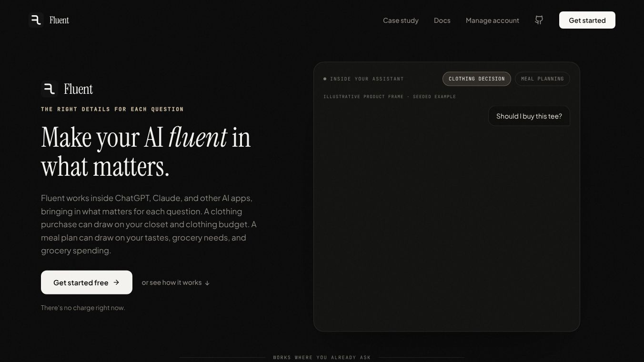
Task: Click 'There's no charge right now.' text
Action: (x=83, y=308)
